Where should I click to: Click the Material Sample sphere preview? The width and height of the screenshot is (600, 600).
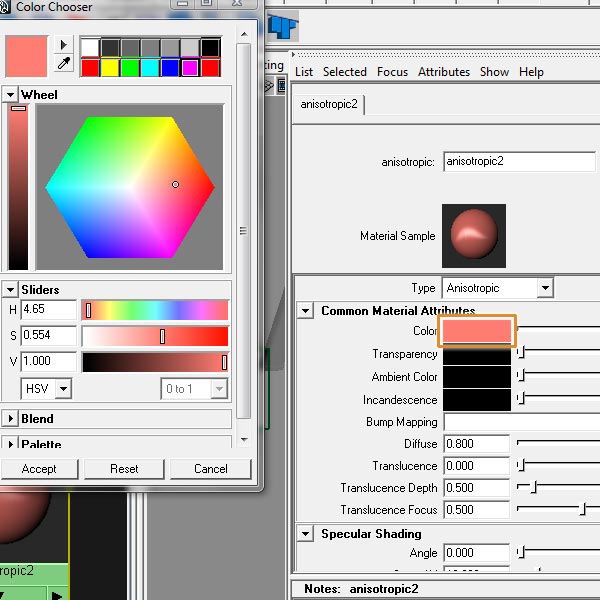(474, 236)
